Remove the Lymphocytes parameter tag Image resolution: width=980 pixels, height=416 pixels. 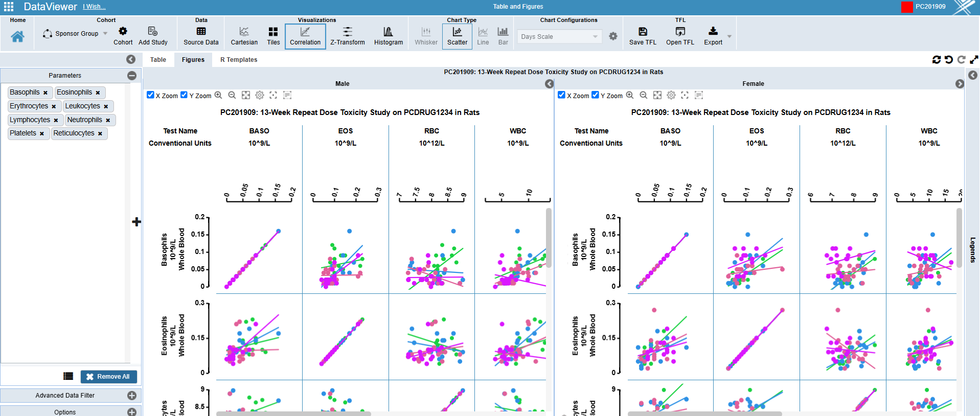click(56, 120)
